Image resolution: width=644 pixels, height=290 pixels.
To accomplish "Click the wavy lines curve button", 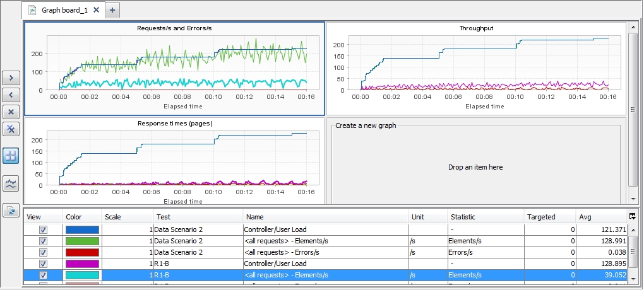I will 11,183.
